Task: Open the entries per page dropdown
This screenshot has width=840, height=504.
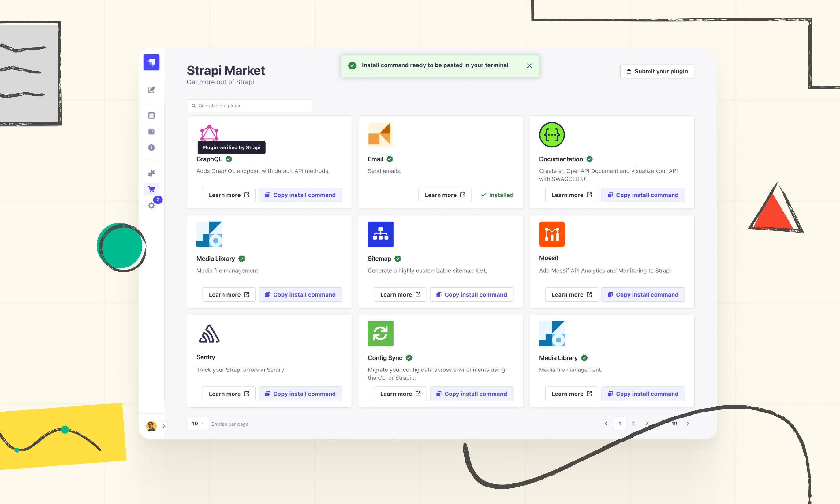Action: pyautogui.click(x=198, y=424)
